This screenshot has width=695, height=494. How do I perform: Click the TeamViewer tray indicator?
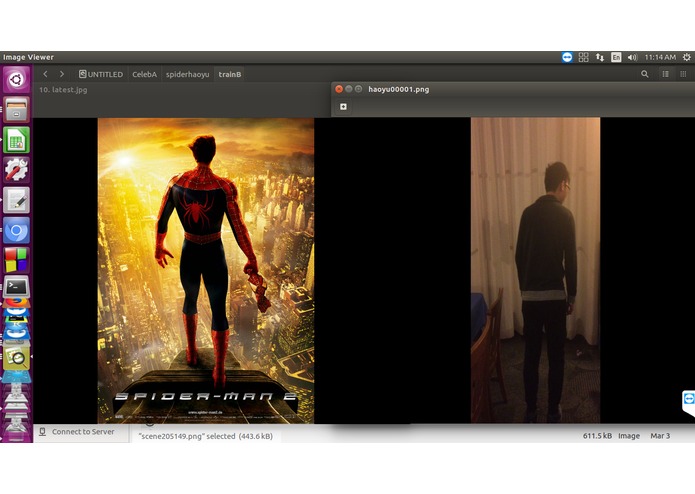567,57
